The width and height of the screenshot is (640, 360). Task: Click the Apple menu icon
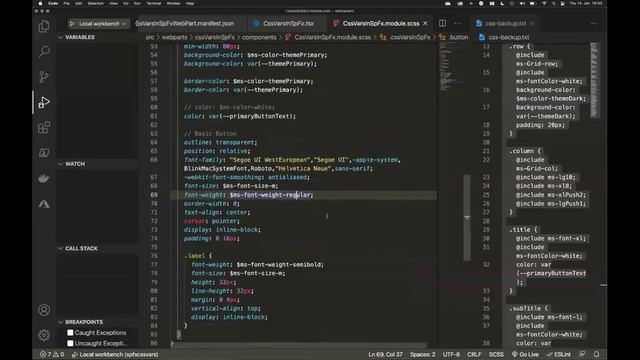(x=40, y=3)
